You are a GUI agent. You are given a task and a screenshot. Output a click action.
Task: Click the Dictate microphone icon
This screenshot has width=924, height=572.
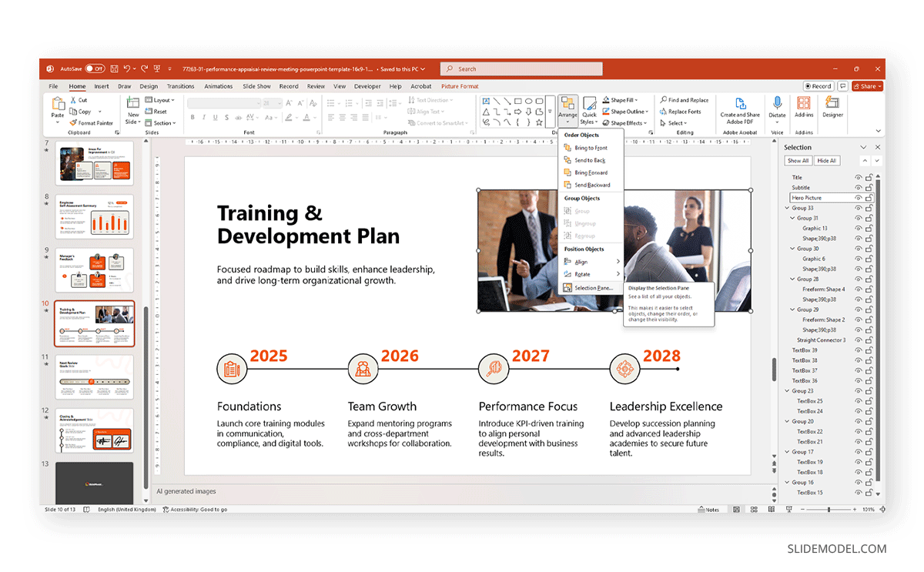click(778, 103)
